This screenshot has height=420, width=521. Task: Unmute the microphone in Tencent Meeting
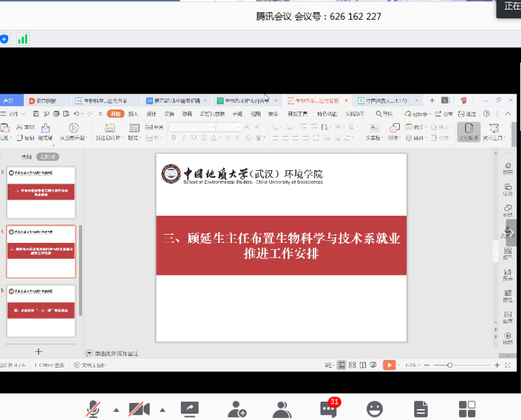pos(94,409)
